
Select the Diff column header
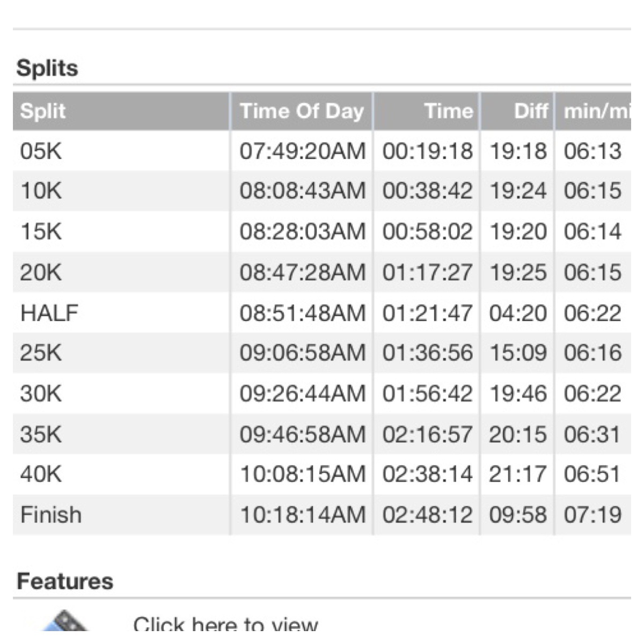530,111
